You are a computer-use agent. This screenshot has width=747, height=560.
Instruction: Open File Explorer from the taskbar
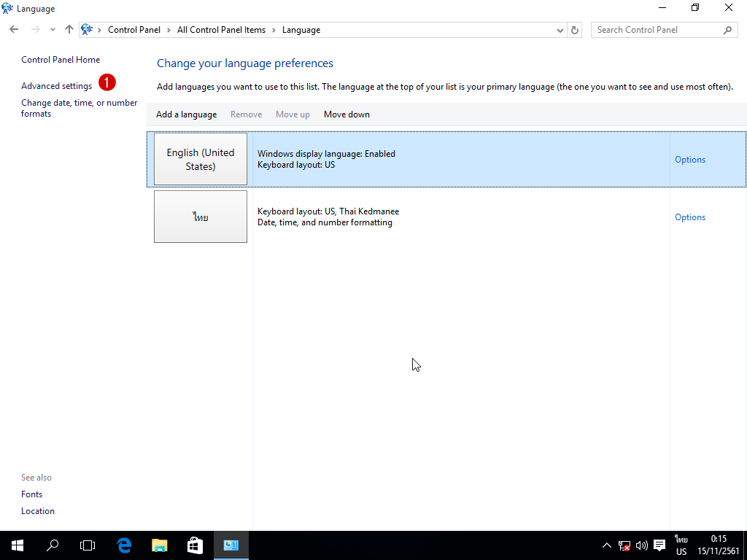point(159,545)
